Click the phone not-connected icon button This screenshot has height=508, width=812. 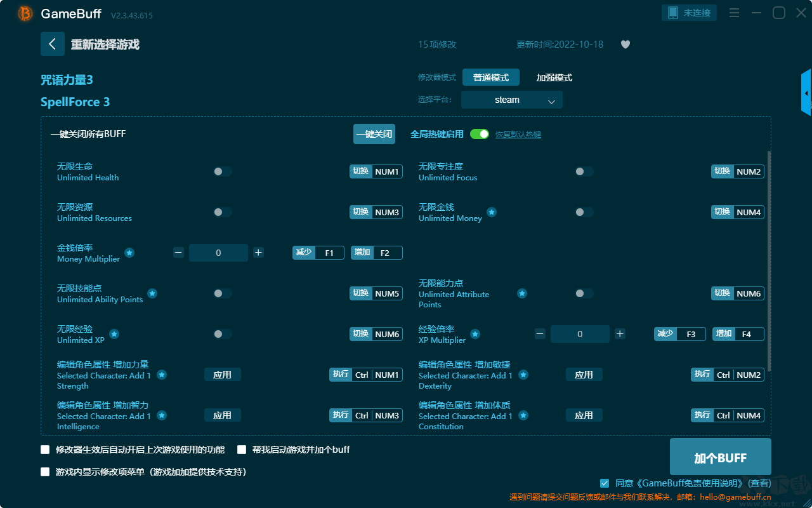690,13
